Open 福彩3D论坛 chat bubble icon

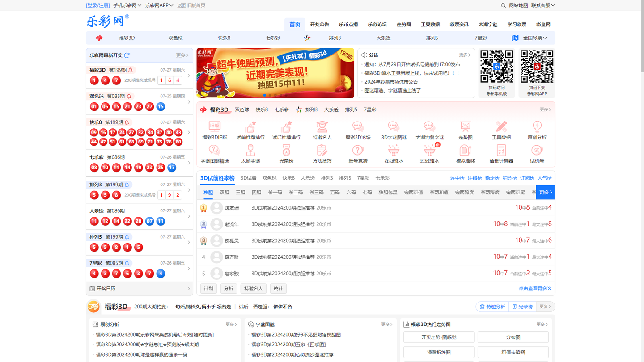(358, 126)
